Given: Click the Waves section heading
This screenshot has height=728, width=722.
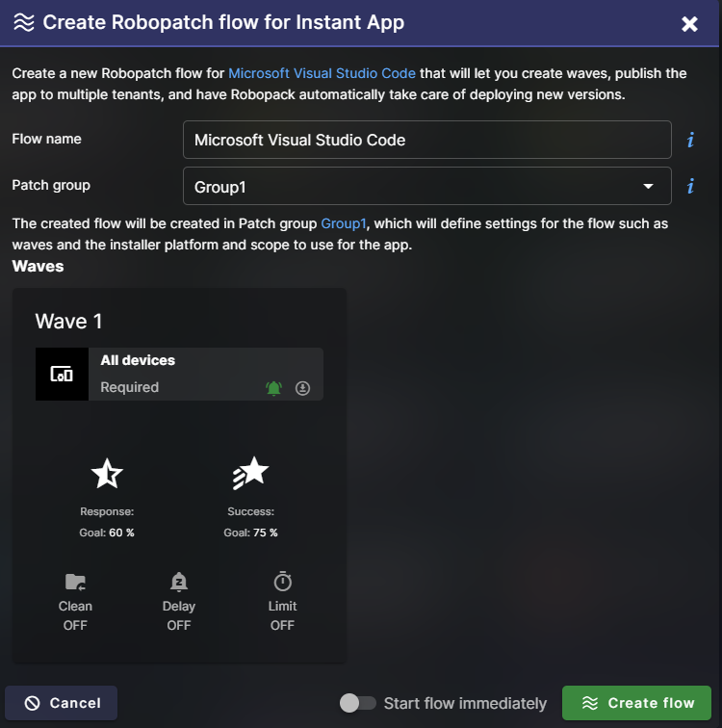Looking at the screenshot, I should pyautogui.click(x=39, y=266).
